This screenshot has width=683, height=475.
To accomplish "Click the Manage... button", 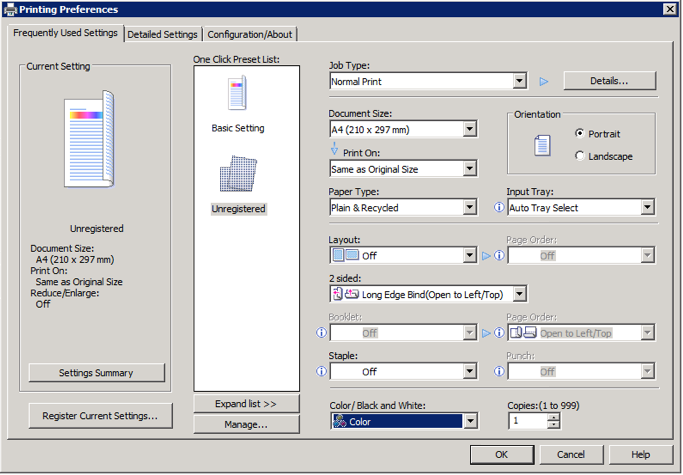I will coord(246,424).
